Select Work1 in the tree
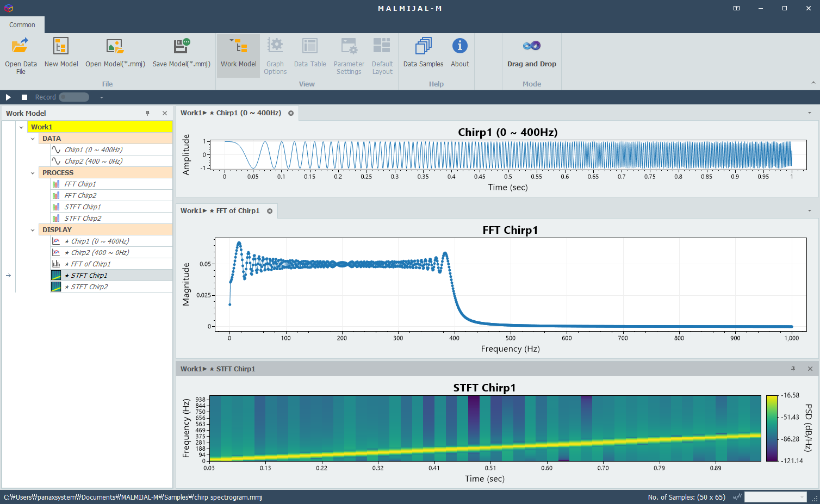Viewport: 820px width, 504px height. pos(100,127)
